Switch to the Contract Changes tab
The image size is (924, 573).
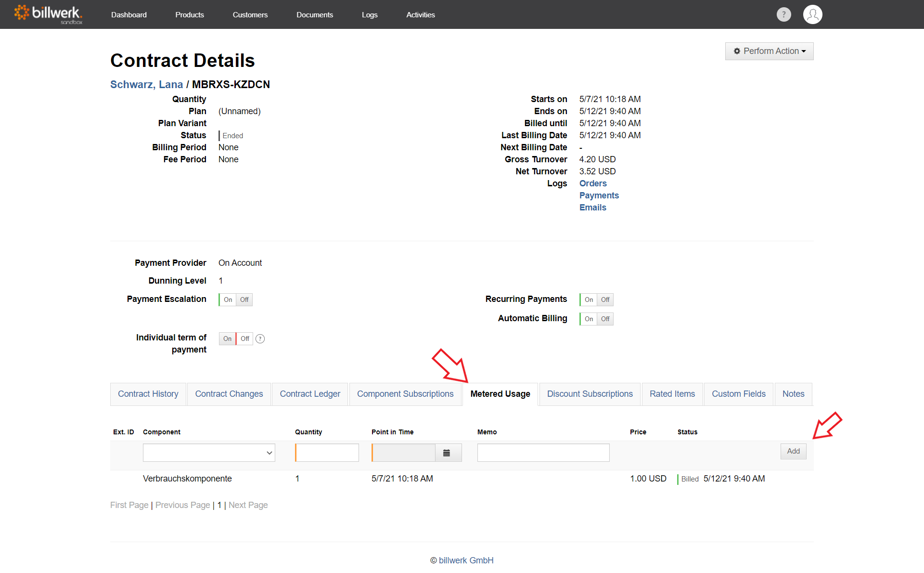coord(229,394)
